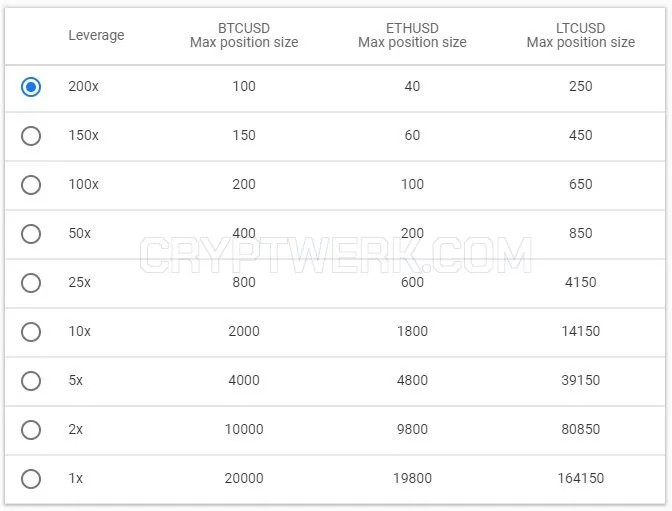The width and height of the screenshot is (672, 511).
Task: Click the ETHUSD value 40
Action: pyautogui.click(x=412, y=86)
